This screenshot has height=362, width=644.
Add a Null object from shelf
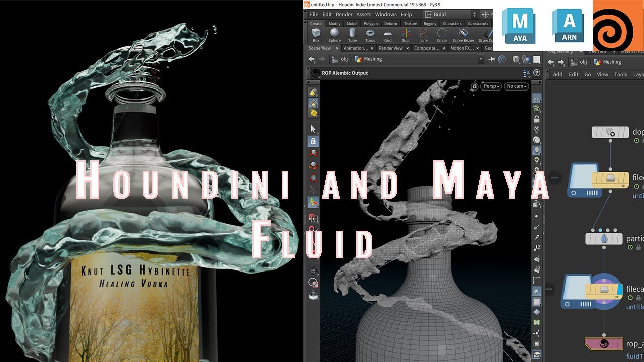click(406, 35)
